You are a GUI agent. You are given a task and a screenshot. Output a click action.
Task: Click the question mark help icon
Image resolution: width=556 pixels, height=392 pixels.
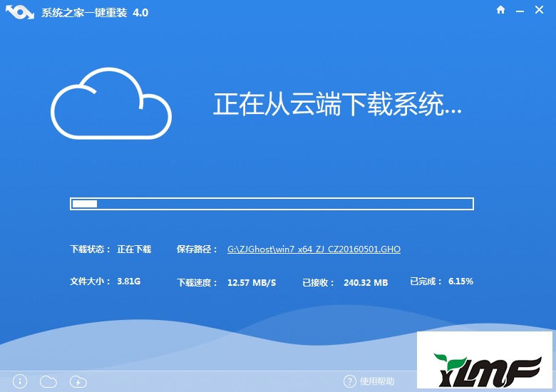point(349,381)
